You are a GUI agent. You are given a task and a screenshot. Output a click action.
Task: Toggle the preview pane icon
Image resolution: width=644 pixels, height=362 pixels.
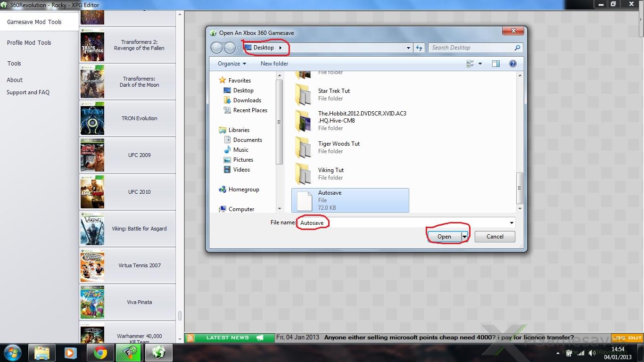tap(495, 64)
